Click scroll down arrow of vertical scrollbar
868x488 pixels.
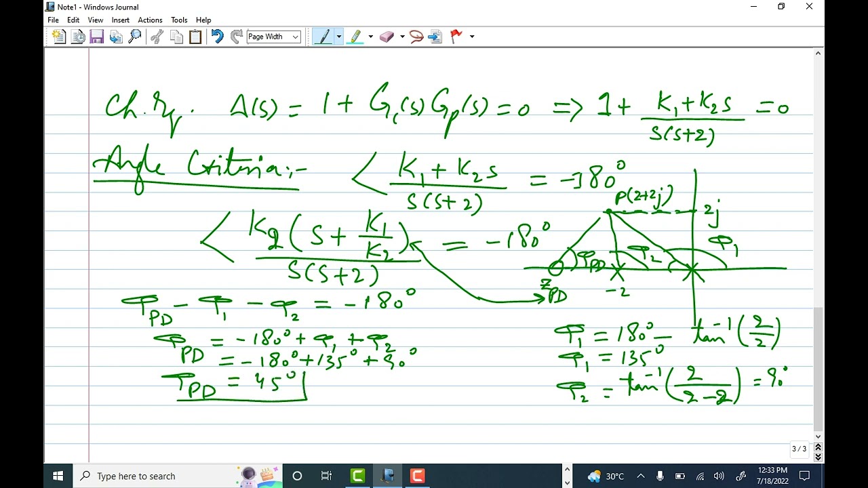pos(818,436)
